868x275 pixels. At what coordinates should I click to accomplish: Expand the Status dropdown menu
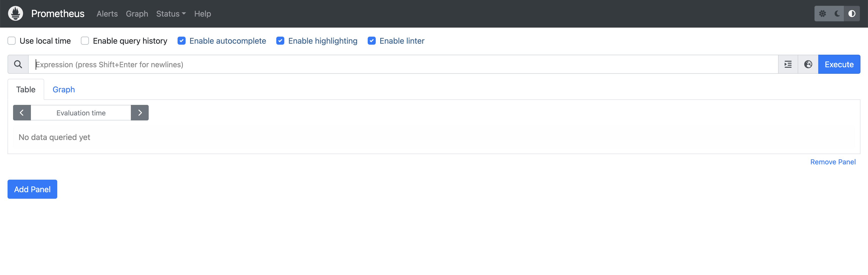point(171,14)
